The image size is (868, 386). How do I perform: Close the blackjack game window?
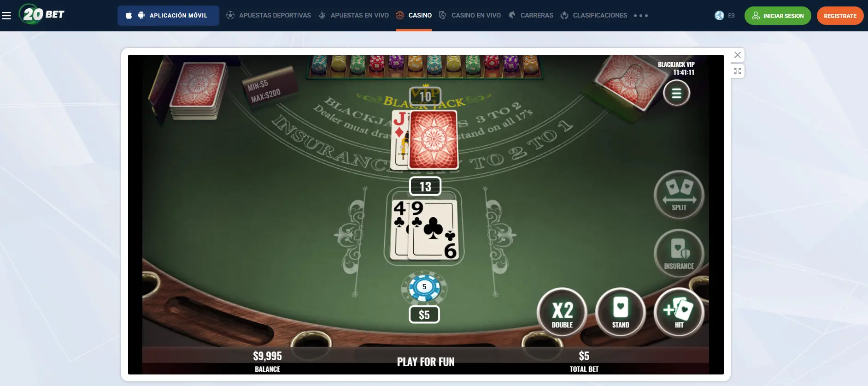point(738,55)
